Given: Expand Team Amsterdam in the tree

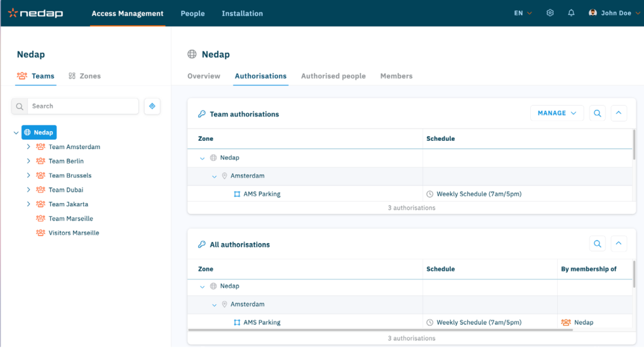Looking at the screenshot, I should 28,147.
